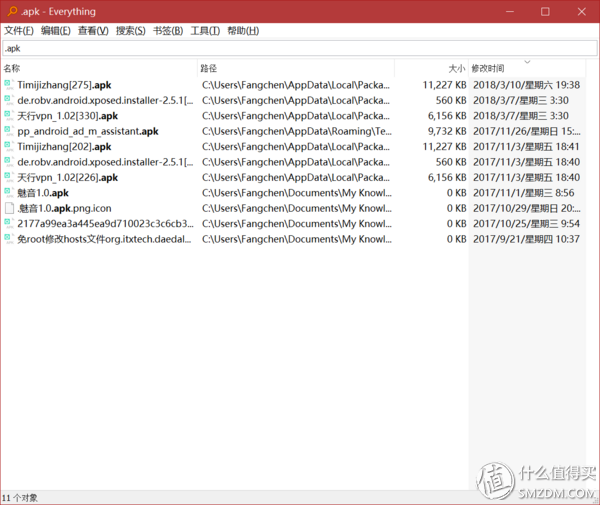This screenshot has height=505, width=600.
Task: Open the 文件(F) menu
Action: tap(19, 31)
